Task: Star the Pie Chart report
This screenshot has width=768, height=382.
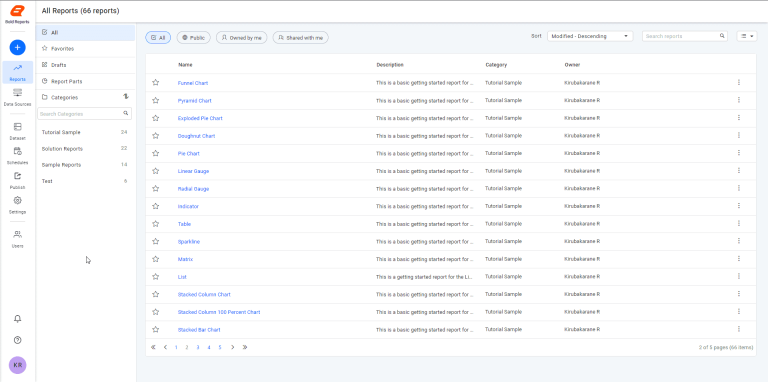Action: click(156, 153)
